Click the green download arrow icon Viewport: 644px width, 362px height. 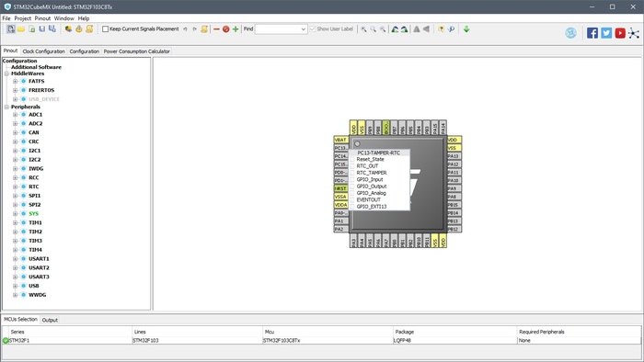pyautogui.click(x=466, y=29)
